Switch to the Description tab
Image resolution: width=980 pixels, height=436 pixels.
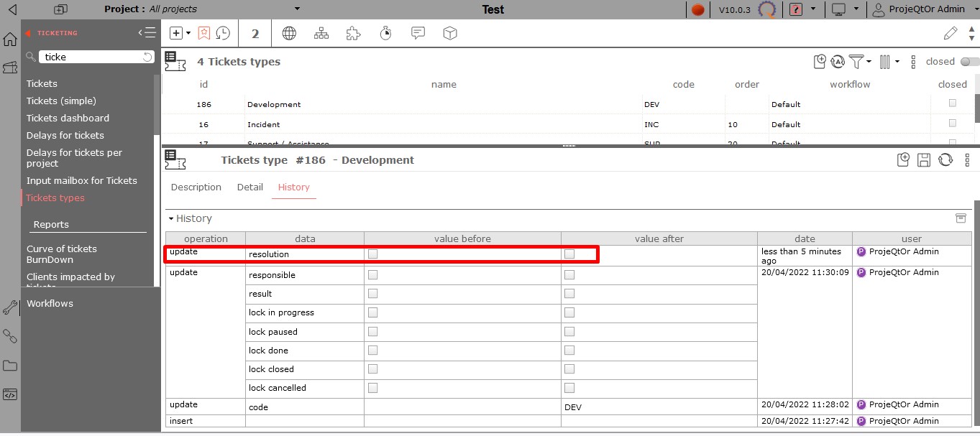point(196,187)
